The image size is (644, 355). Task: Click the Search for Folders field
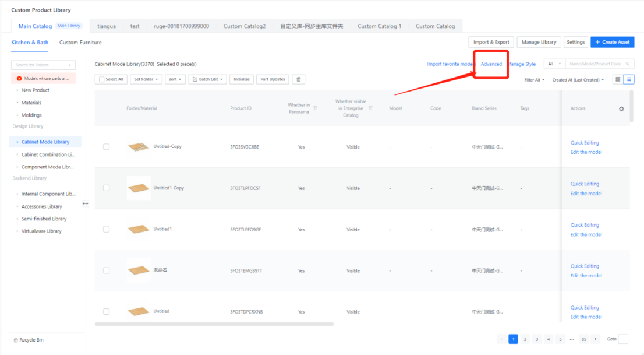click(x=43, y=65)
